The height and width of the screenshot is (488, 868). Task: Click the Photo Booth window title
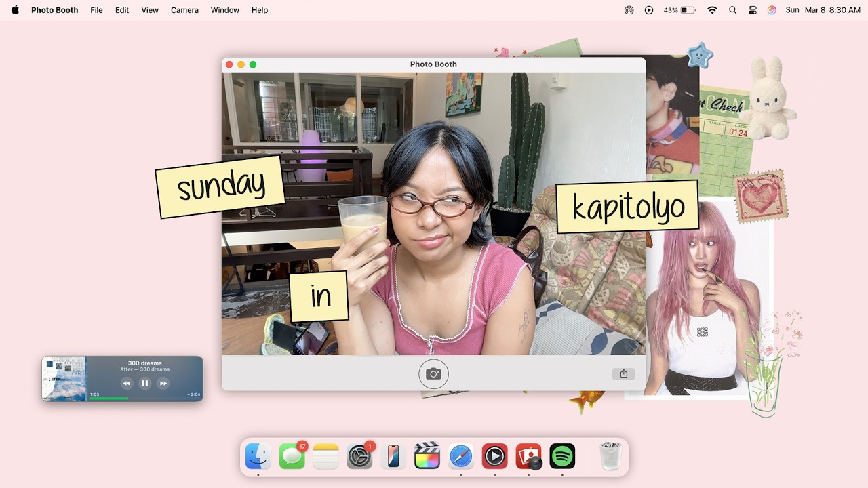tap(433, 64)
